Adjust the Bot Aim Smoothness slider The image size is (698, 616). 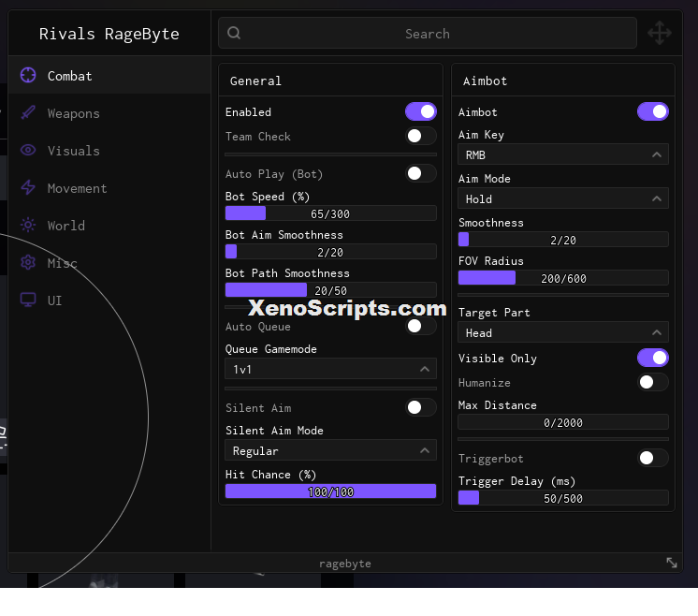point(330,252)
